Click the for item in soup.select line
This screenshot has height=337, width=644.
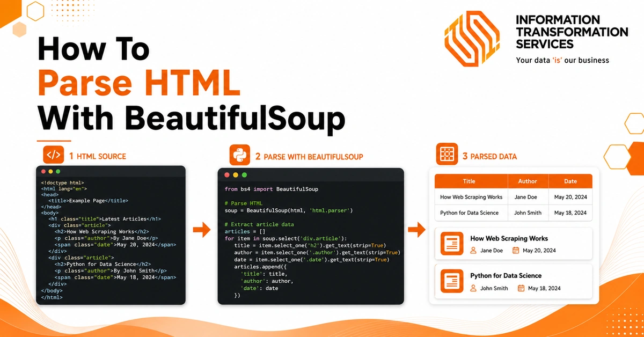(x=286, y=238)
